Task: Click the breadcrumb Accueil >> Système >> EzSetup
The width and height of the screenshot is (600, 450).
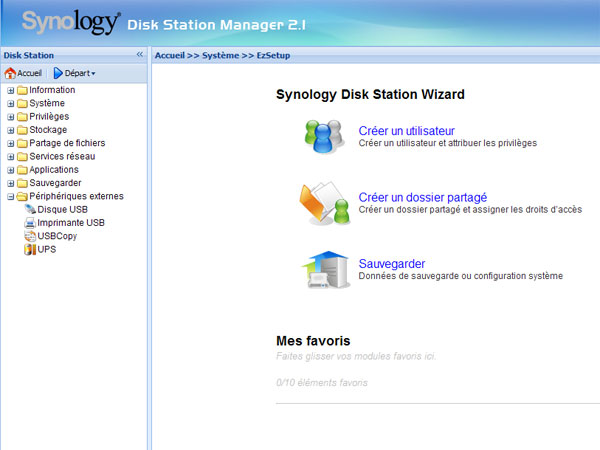Action: pos(222,55)
